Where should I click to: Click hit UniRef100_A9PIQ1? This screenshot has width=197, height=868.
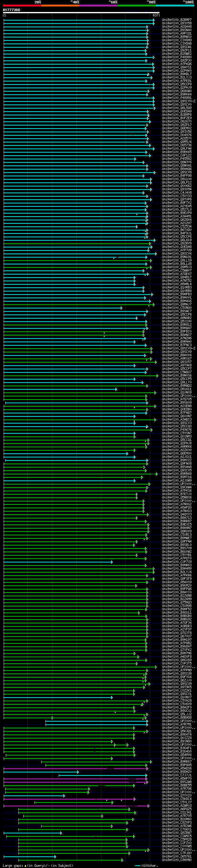[x=176, y=33]
